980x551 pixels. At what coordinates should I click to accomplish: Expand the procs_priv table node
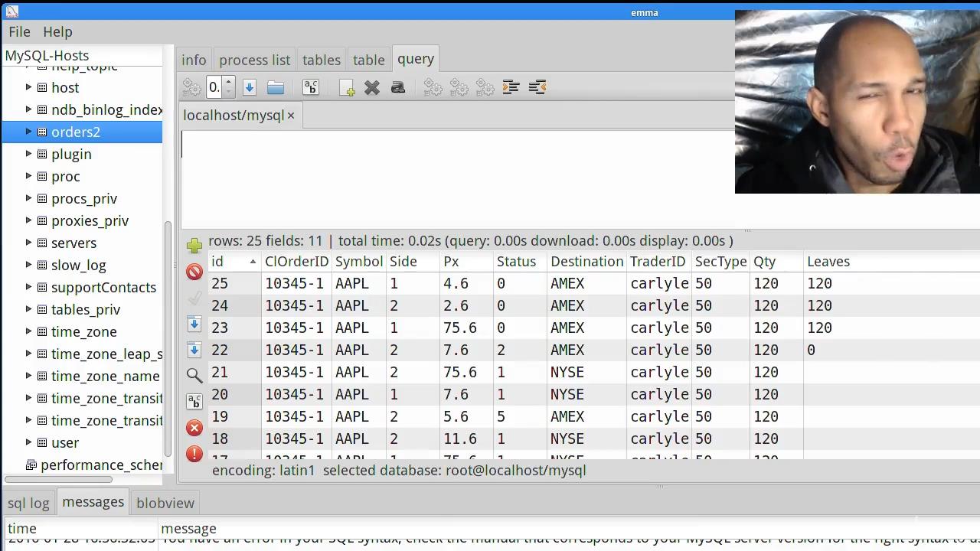pos(28,198)
